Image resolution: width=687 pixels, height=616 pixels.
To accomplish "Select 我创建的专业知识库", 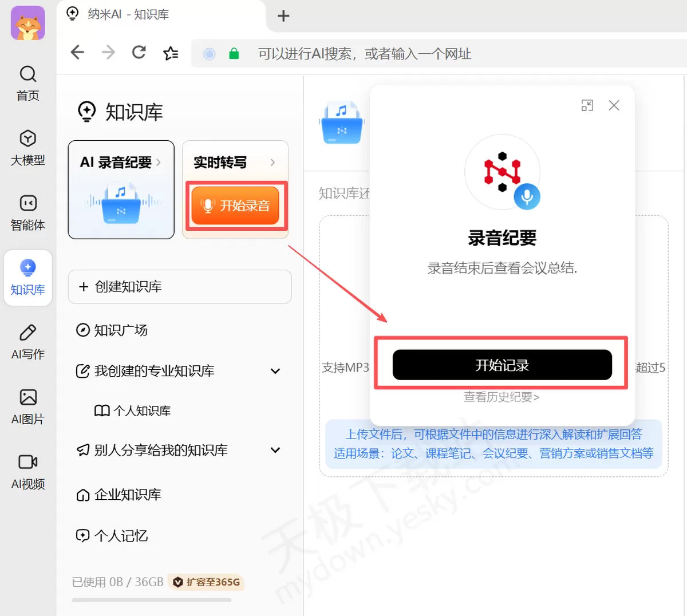I will point(145,371).
